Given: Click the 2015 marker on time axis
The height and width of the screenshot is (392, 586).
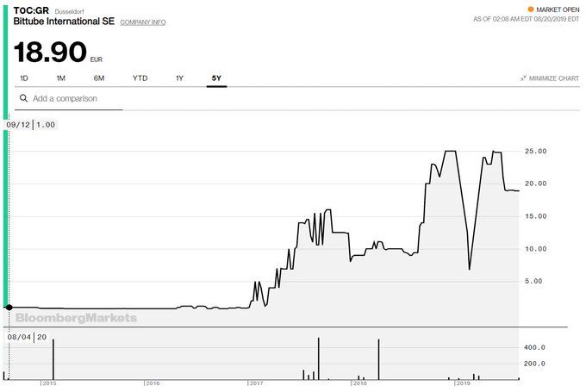Looking at the screenshot, I should point(49,383).
